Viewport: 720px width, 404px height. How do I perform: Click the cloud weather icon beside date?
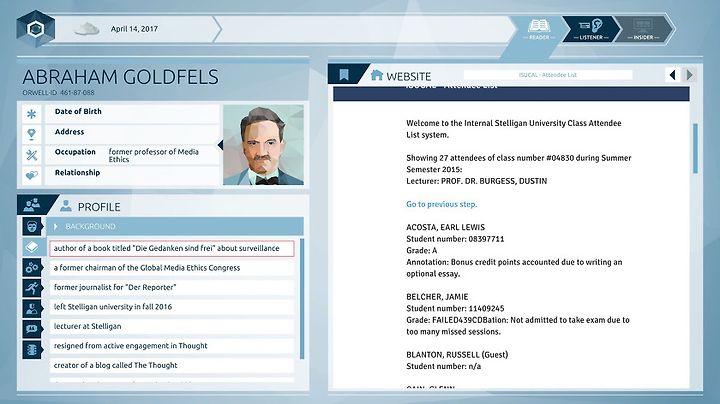coord(87,29)
